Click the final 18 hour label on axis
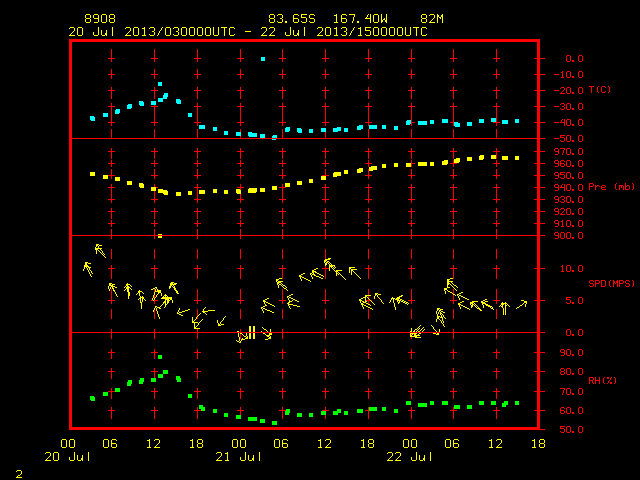The height and width of the screenshot is (480, 640). (538, 444)
